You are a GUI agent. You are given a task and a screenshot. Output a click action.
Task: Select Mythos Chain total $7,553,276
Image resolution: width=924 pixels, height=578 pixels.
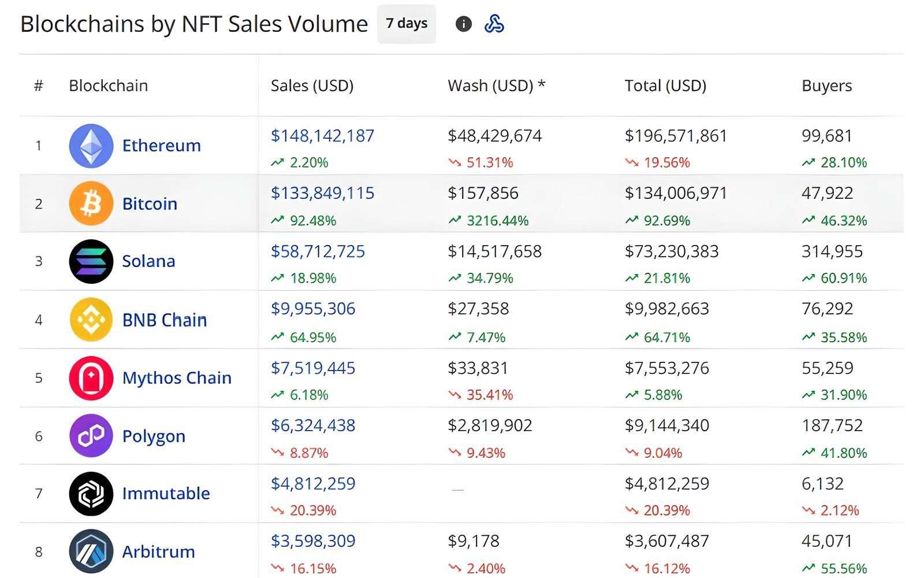pos(667,368)
